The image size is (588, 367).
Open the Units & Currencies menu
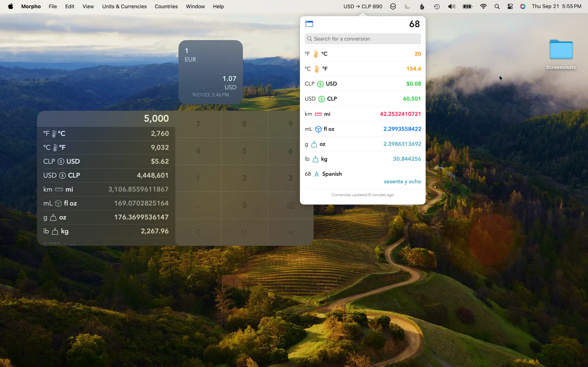(124, 7)
